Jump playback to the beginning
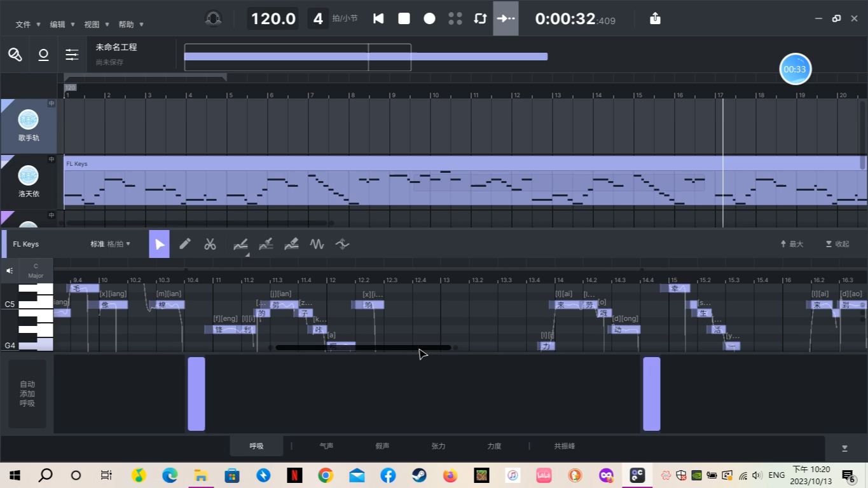Viewport: 868px width, 488px height. point(378,18)
